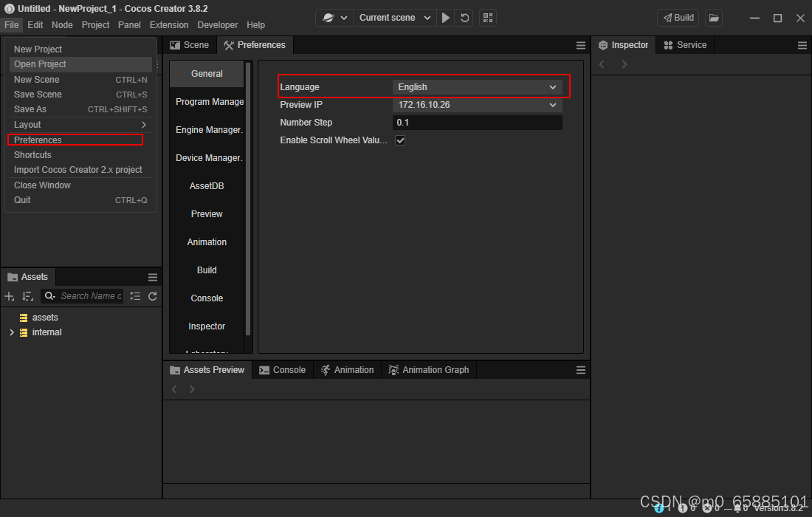
Task: Select Animation preferences category
Action: click(207, 242)
